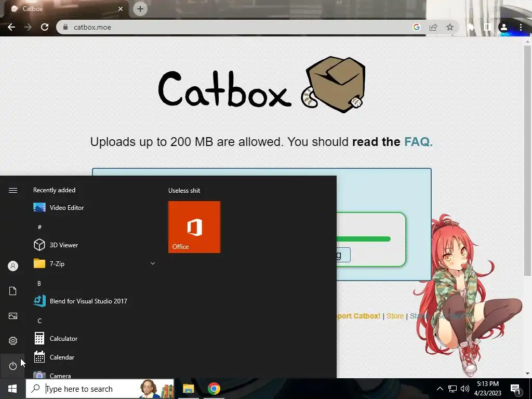Click the Support Catbox link
Viewport: 532px width, 399px height.
[358, 316]
